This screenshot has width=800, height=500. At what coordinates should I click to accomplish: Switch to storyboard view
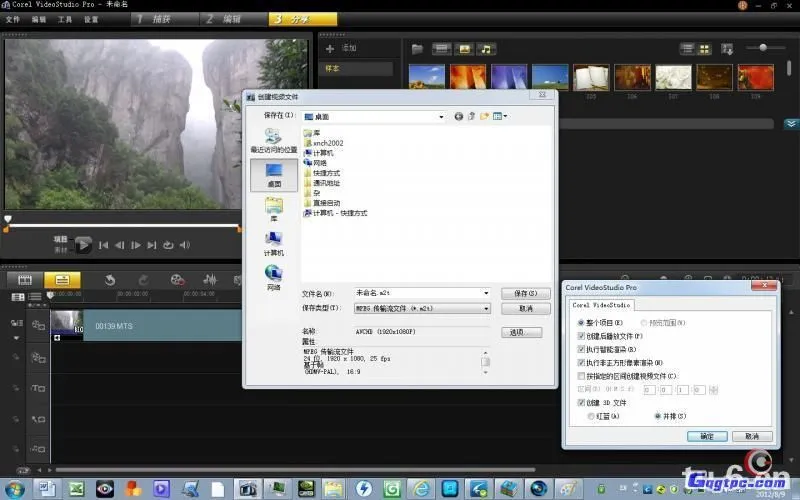(x=24, y=280)
